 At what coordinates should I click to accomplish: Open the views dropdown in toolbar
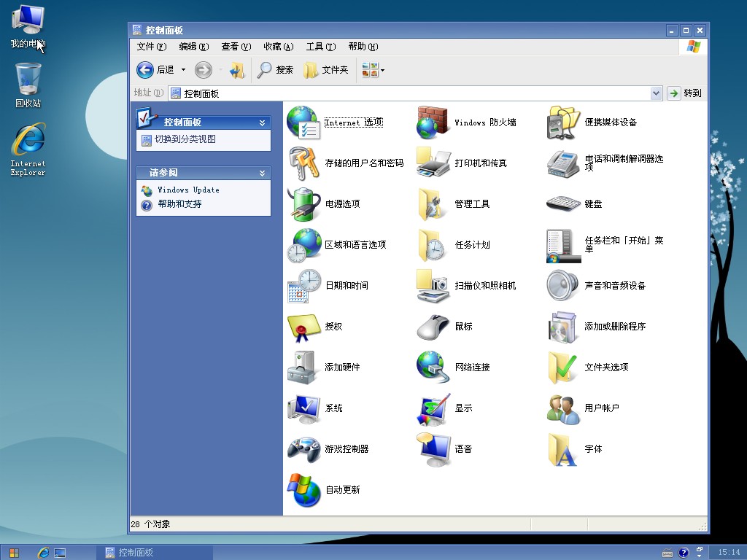[373, 70]
